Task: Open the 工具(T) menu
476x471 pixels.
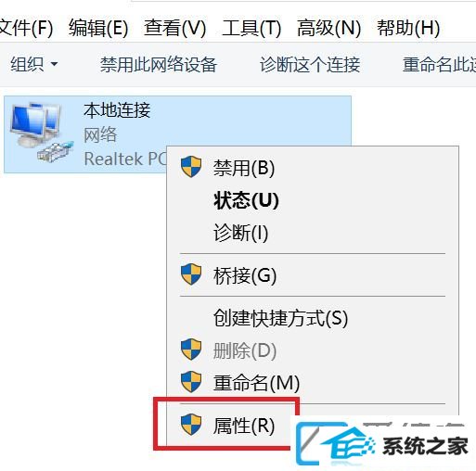Action: [x=251, y=28]
